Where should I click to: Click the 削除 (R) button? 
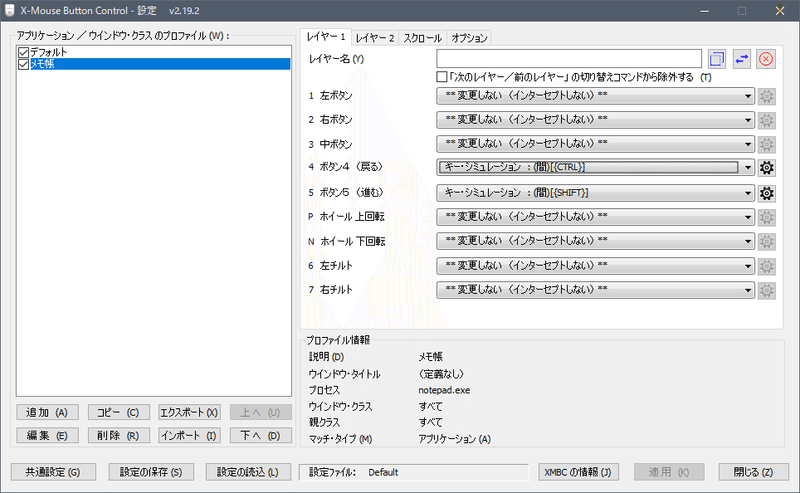pos(118,435)
